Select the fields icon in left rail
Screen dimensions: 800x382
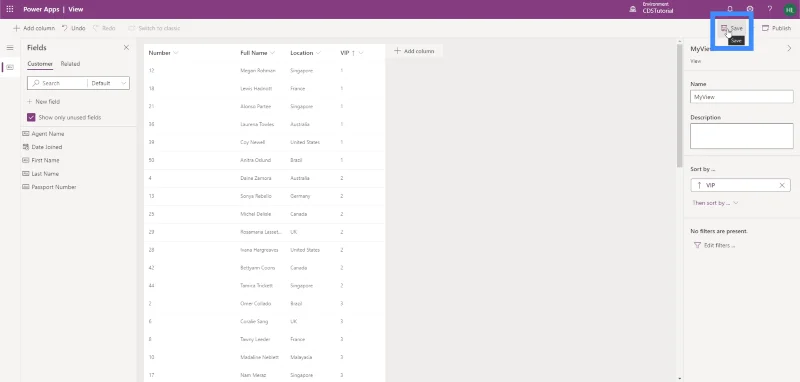10,67
